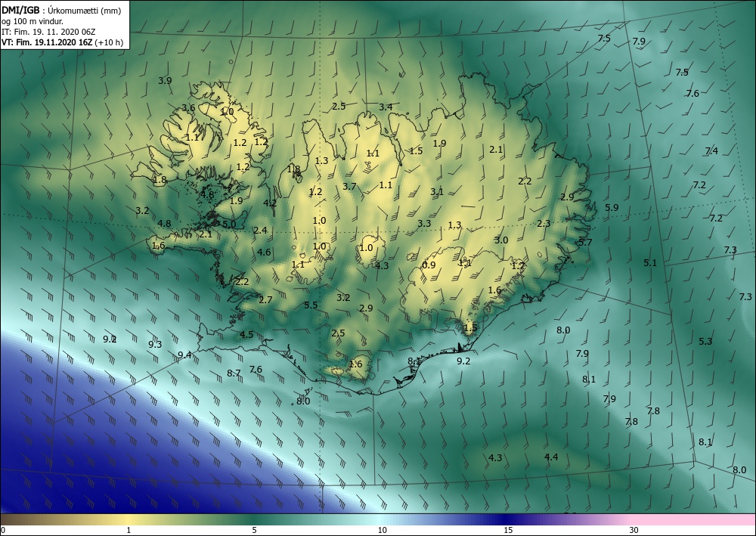The height and width of the screenshot is (536, 756).
Task: Select the 5.0 value in Breiðafjörður
Action: pyautogui.click(x=230, y=224)
